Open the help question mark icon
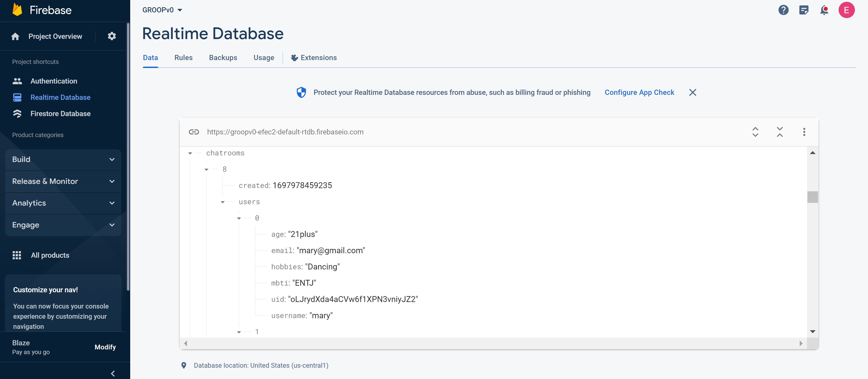Viewport: 868px width, 379px height. (783, 10)
